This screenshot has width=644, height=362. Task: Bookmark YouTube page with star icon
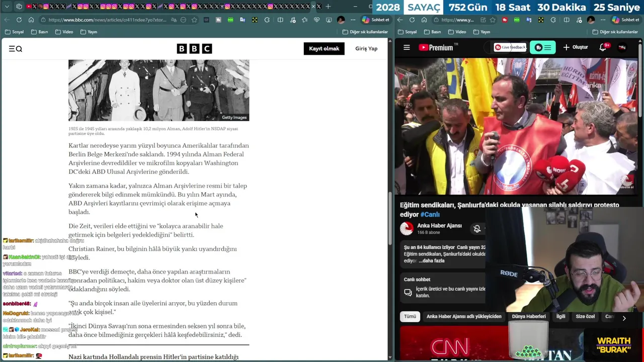493,20
